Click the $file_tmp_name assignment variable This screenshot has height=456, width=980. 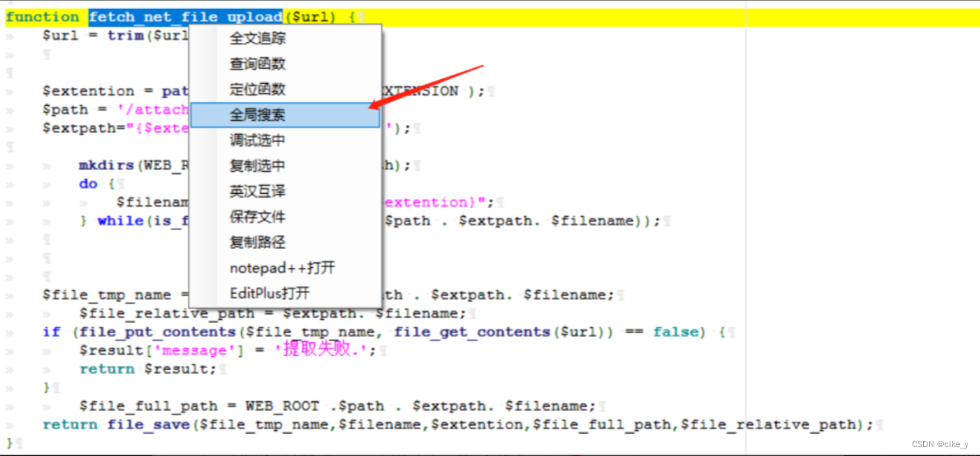coord(107,295)
